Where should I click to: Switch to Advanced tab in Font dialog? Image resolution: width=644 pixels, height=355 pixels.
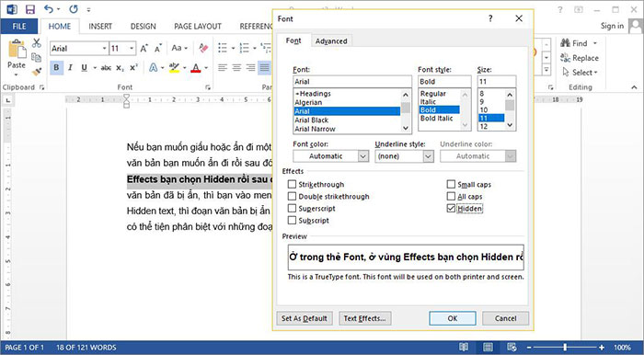click(331, 41)
